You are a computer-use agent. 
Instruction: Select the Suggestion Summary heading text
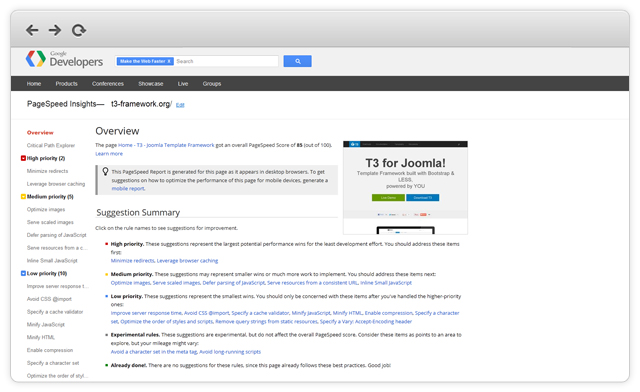coord(138,212)
